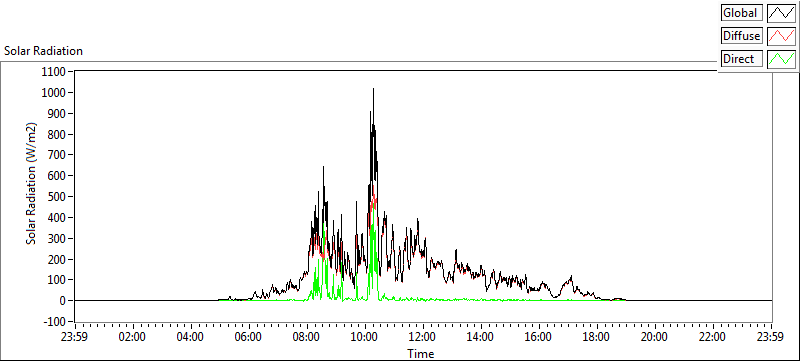Viewport: 800px width, 361px height.
Task: Click the 12:00 time axis label
Action: pyautogui.click(x=423, y=337)
